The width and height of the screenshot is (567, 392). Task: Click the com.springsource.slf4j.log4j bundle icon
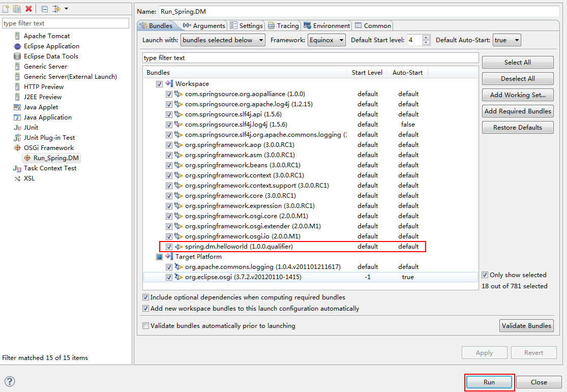[178, 125]
